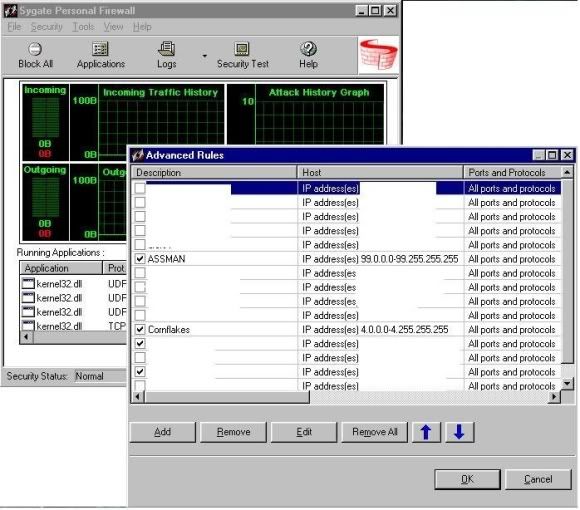
Task: Open the File menu
Action: point(14,27)
